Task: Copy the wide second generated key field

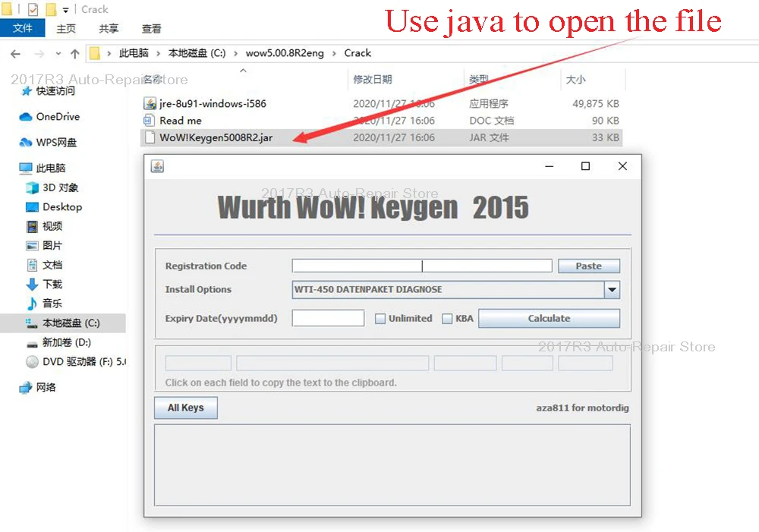Action: coord(332,363)
